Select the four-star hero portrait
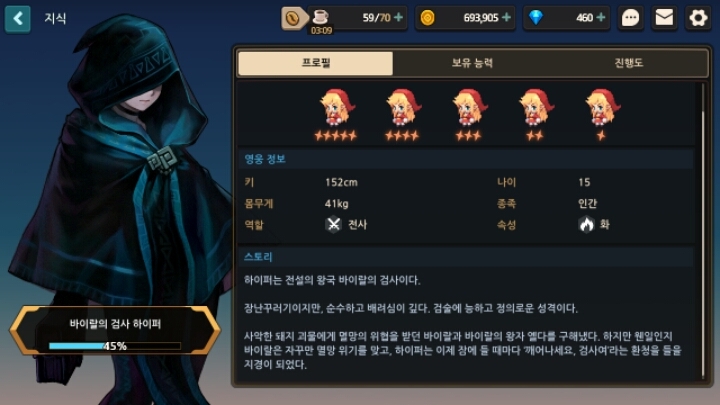Image resolution: width=720 pixels, height=405 pixels. 402,114
